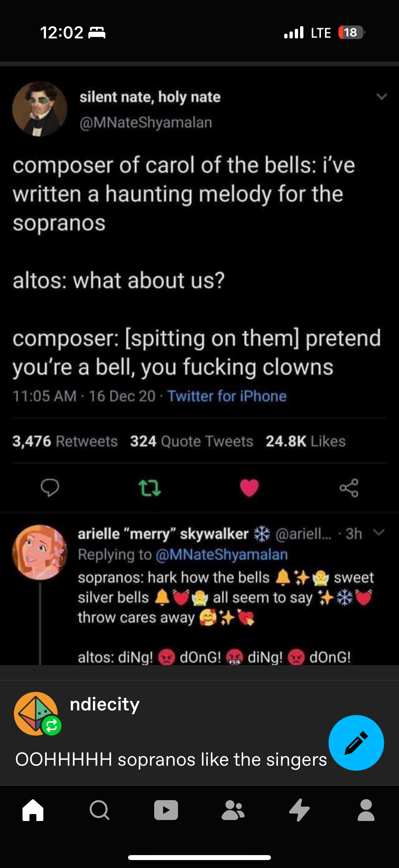Tap the blue compose pencil button
Viewport: 399px width, 868px height.
pos(356,743)
